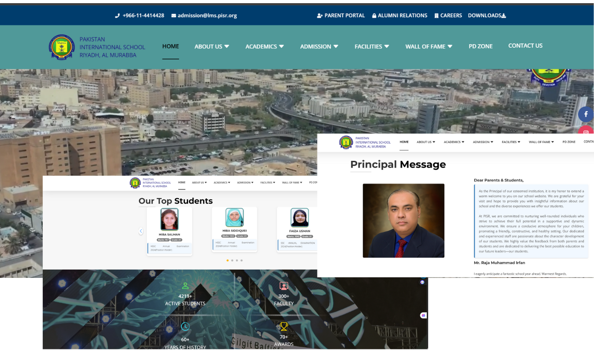Select the second carousel dot
594x364 pixels.
tap(232, 261)
